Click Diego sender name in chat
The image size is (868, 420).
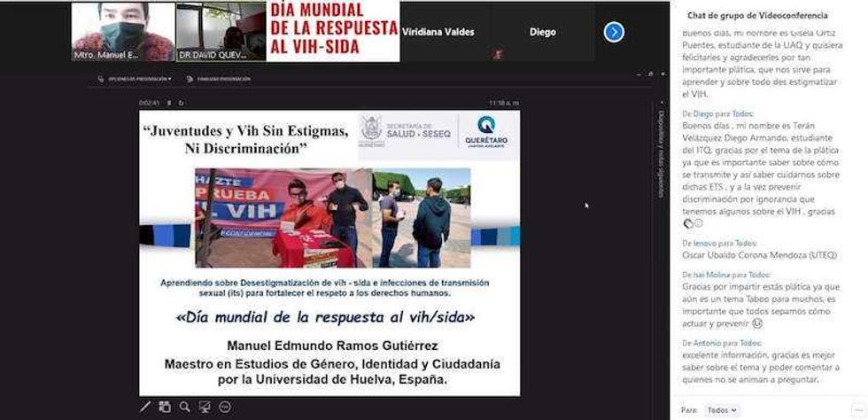[x=702, y=113]
